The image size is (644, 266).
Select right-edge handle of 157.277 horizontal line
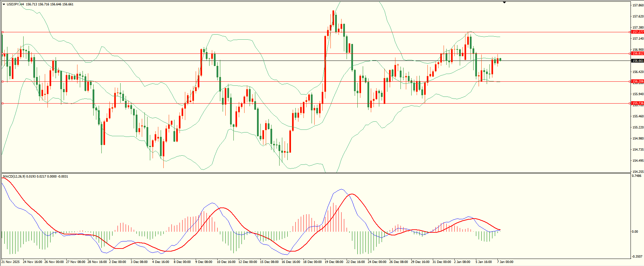click(x=630, y=32)
